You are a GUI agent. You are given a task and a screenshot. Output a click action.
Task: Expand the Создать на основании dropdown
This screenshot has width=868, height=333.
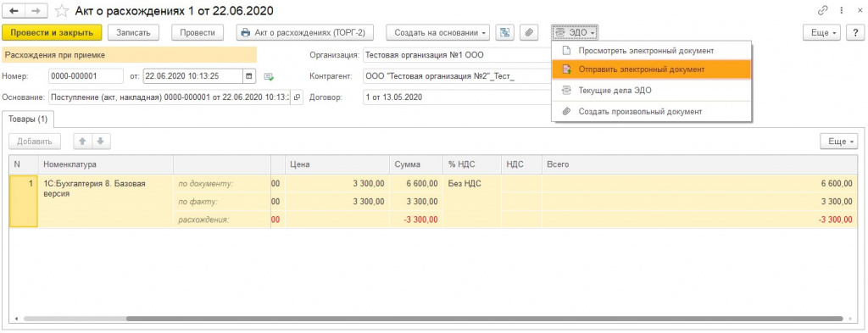pos(441,33)
